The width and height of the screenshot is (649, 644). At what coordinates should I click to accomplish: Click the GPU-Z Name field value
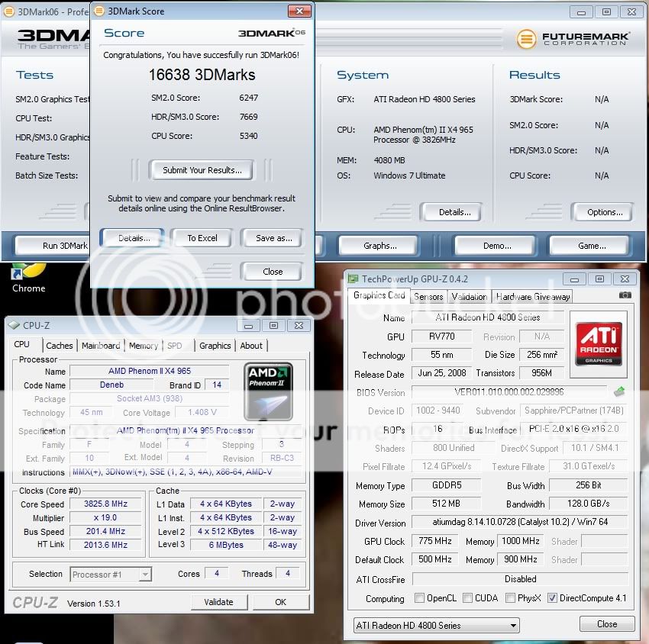pos(488,317)
